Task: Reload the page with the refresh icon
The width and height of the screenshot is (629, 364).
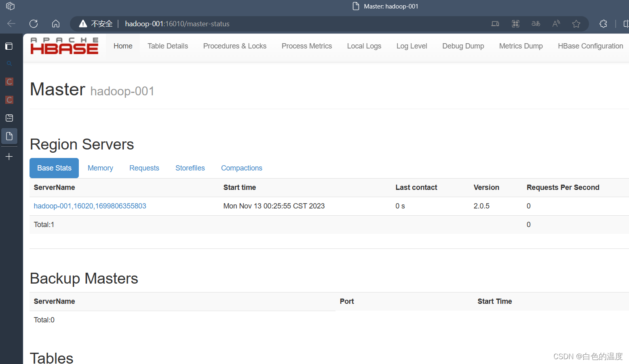Action: pos(34,23)
